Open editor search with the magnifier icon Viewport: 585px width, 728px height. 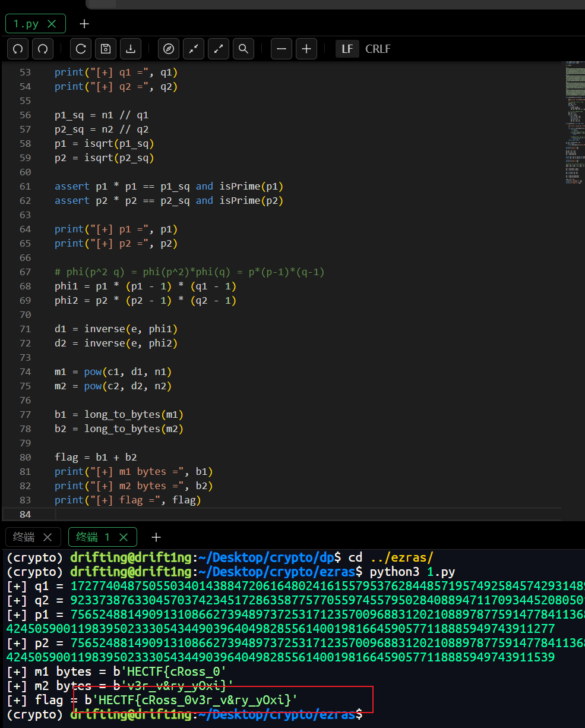tap(243, 49)
